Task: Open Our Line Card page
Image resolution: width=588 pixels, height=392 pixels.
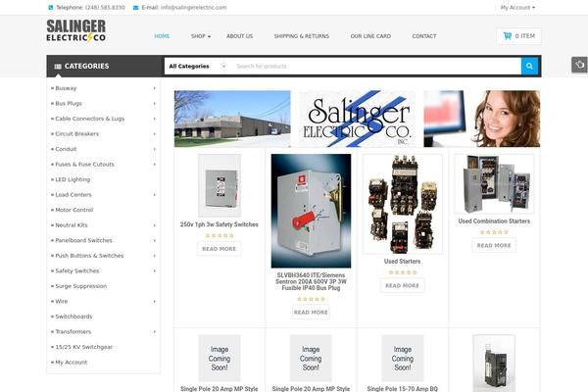Action: coord(370,36)
